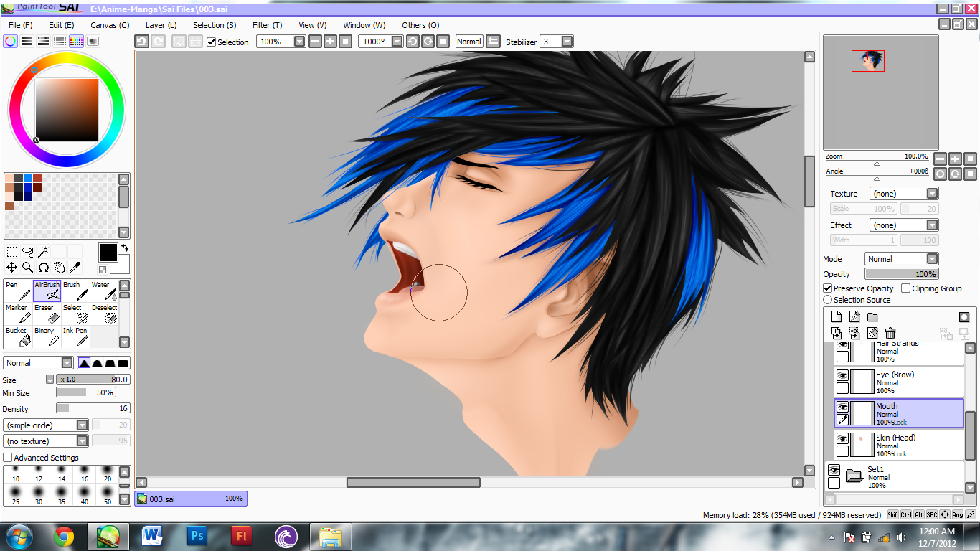980x551 pixels.
Task: Open the Window menu
Action: click(x=364, y=25)
